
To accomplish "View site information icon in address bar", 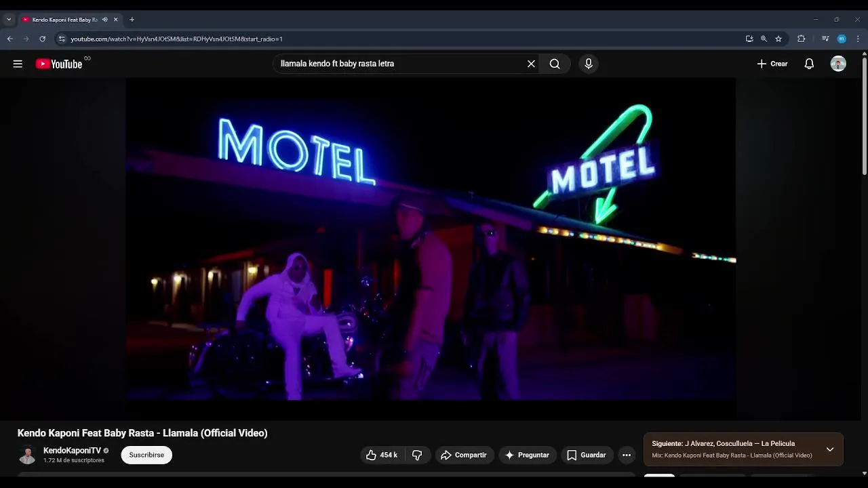I will tap(62, 39).
